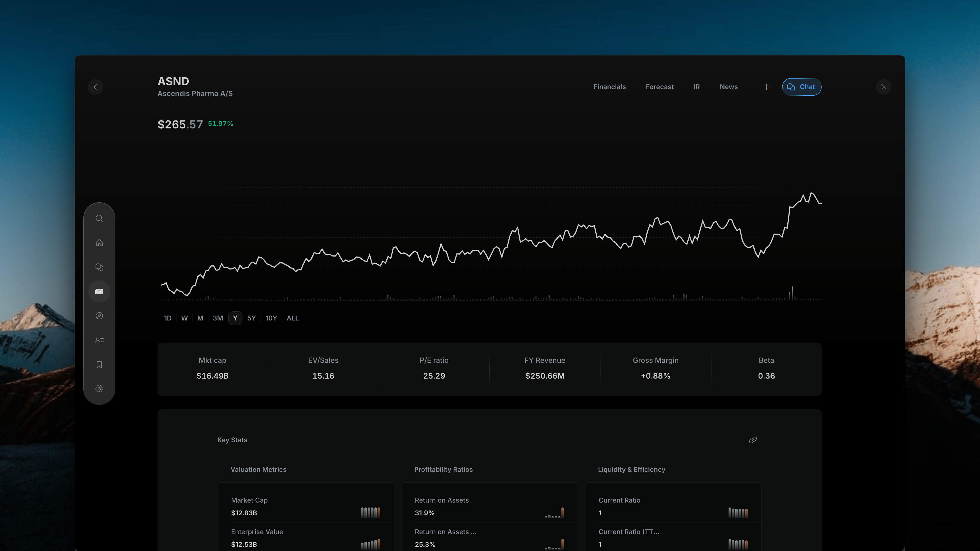Click the Market Cap mini bar chart

[x=371, y=513]
